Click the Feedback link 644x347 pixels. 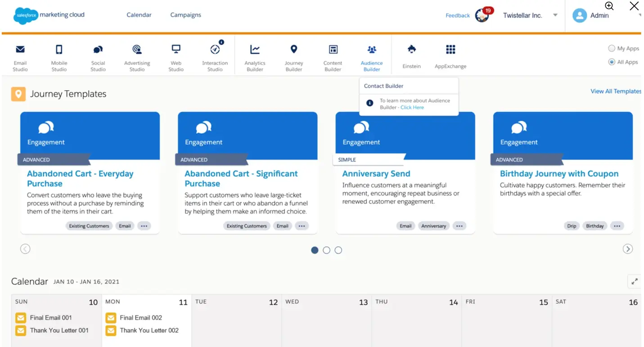pos(458,15)
